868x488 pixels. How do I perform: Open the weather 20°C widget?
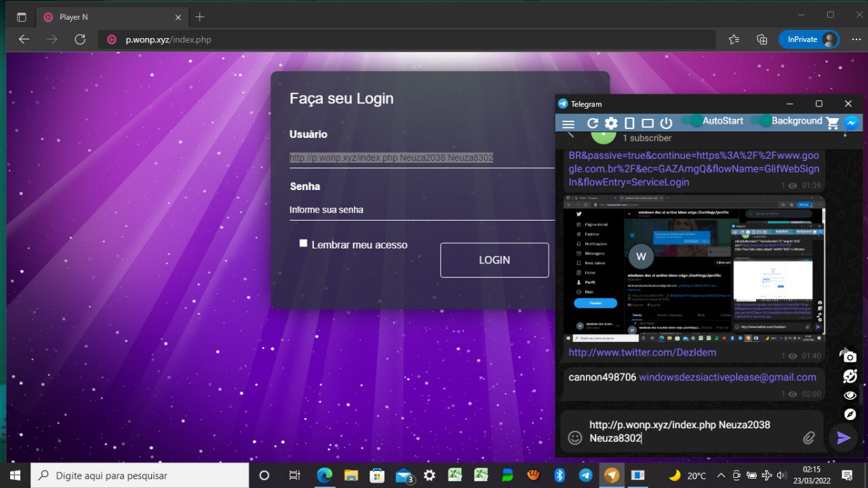687,475
